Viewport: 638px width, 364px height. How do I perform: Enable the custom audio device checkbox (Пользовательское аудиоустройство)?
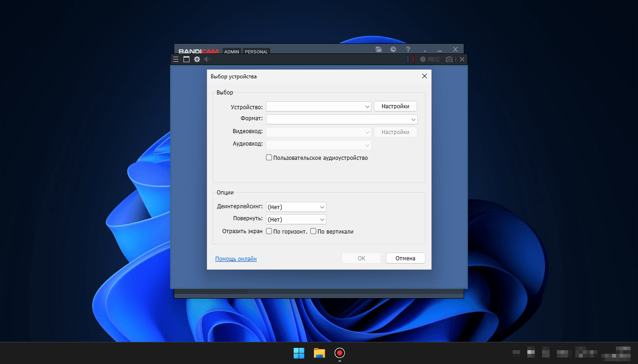click(269, 158)
